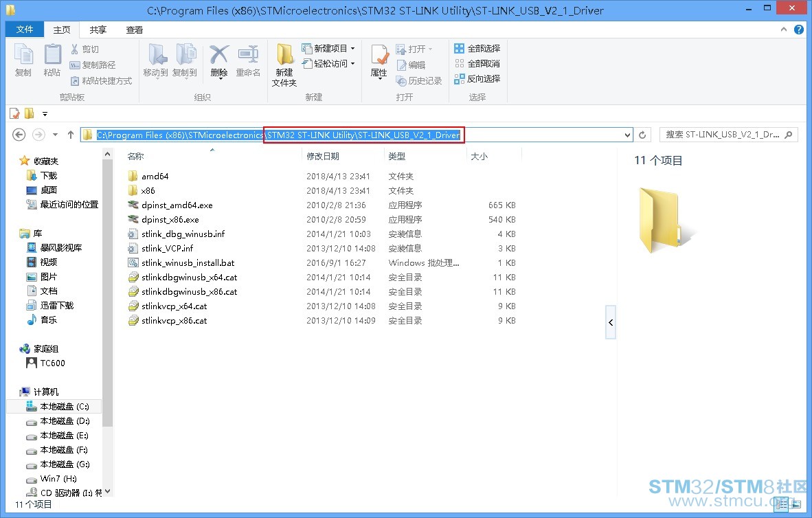Select stlinkvcp_x86.cat file

pos(174,321)
